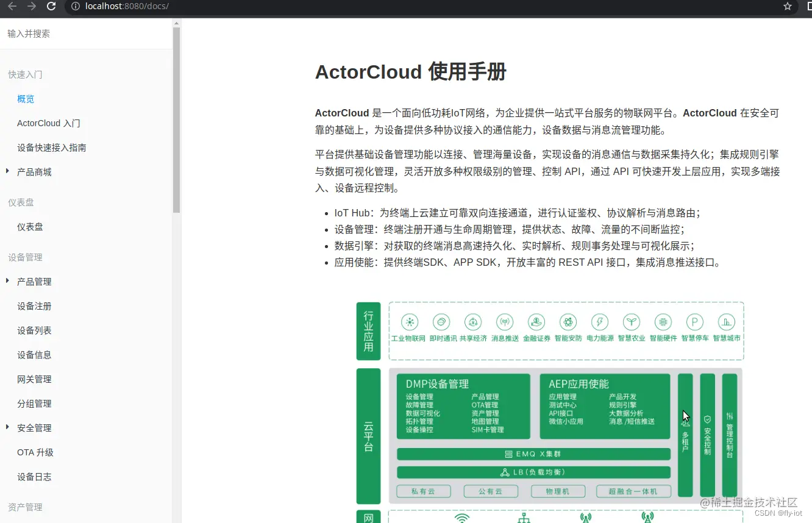
Task: Click the 规则引擎 text in AEP block
Action: click(x=622, y=405)
